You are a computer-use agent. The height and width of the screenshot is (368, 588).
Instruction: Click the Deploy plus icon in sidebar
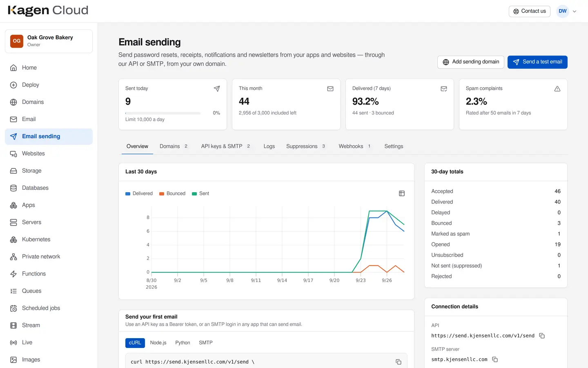(13, 85)
